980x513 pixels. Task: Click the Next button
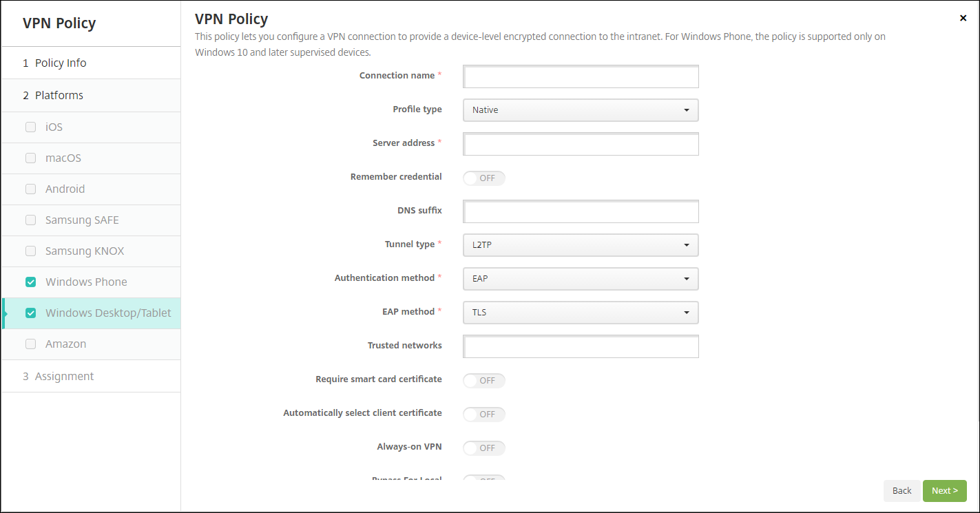pyautogui.click(x=944, y=491)
